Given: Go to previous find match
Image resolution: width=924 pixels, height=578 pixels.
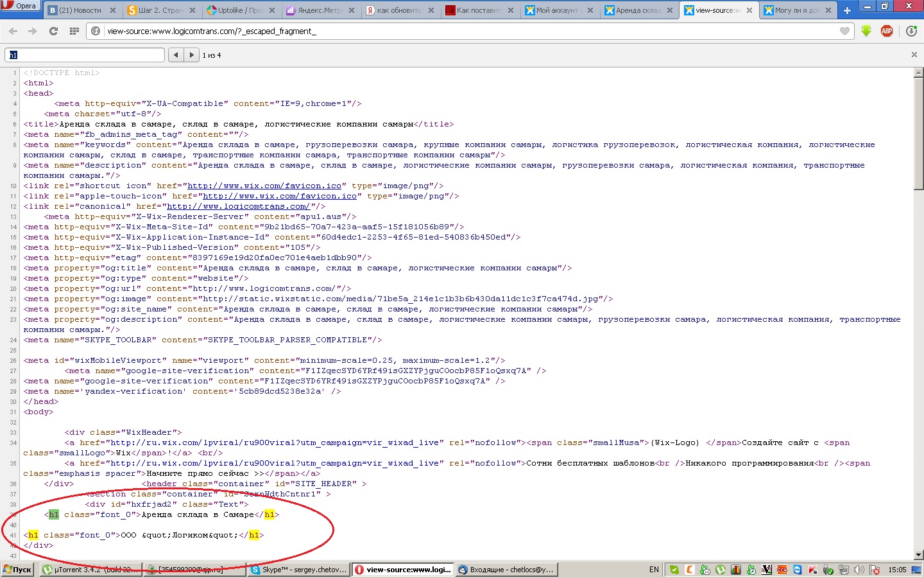Looking at the screenshot, I should pos(176,55).
